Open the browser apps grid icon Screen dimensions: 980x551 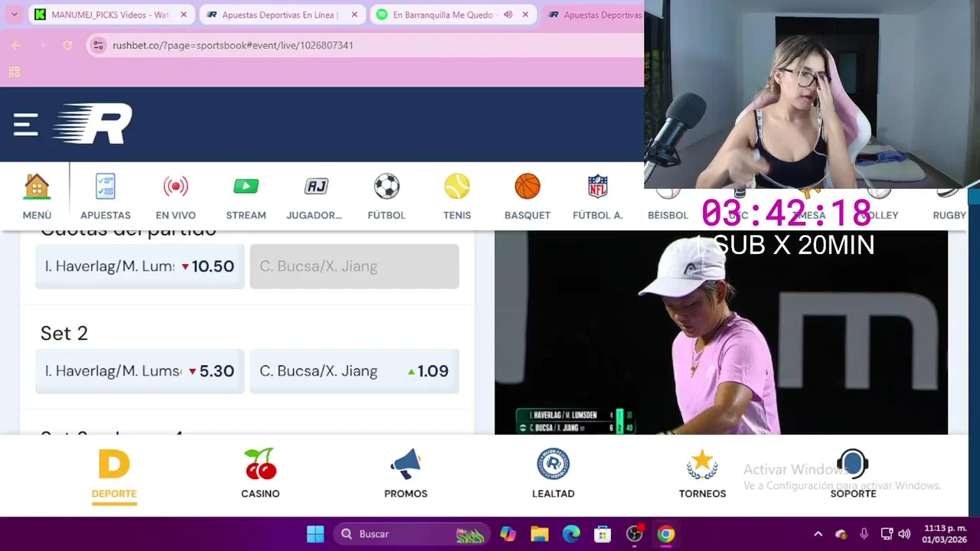coord(14,72)
